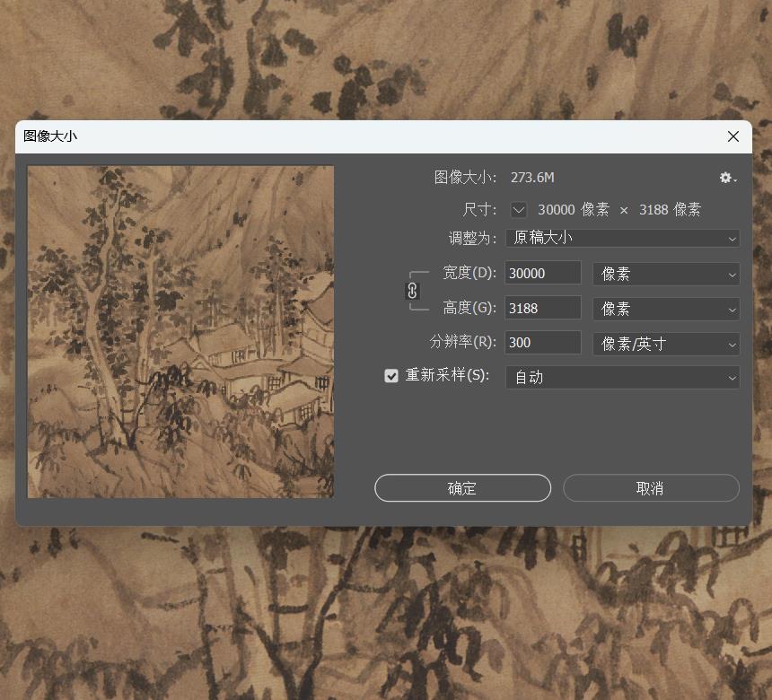This screenshot has width=772, height=700.
Task: Open the 宽度 unit 像素 dropdown
Action: point(666,275)
